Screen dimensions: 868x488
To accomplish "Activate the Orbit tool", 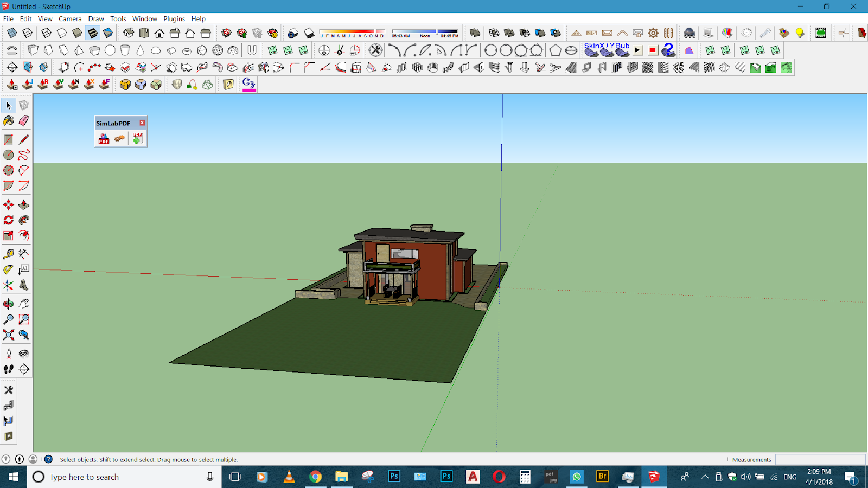I will (9, 304).
